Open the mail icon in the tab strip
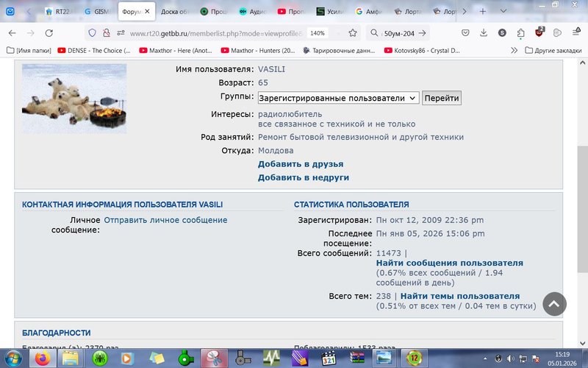The image size is (588, 368). click(10, 11)
